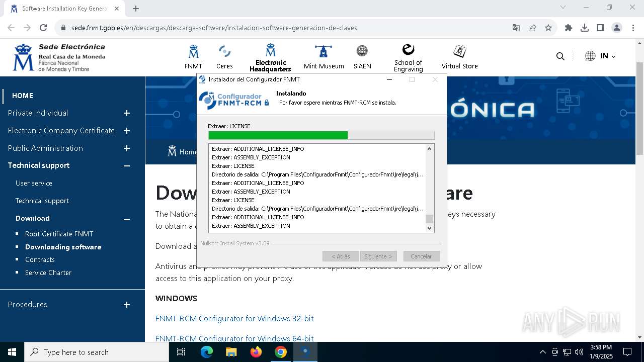Open Downloading software menu item
The height and width of the screenshot is (362, 644).
[63, 247]
